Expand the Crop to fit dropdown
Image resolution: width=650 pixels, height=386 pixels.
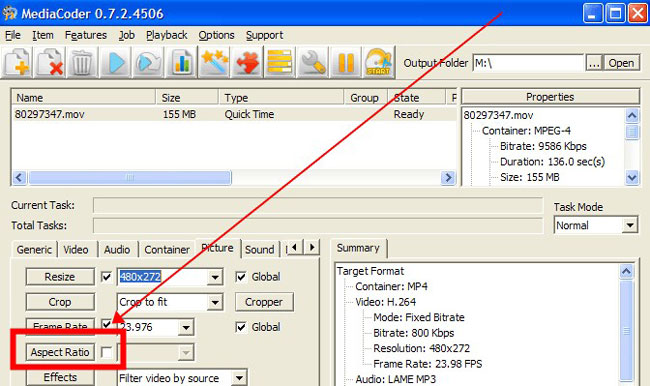pyautogui.click(x=215, y=302)
